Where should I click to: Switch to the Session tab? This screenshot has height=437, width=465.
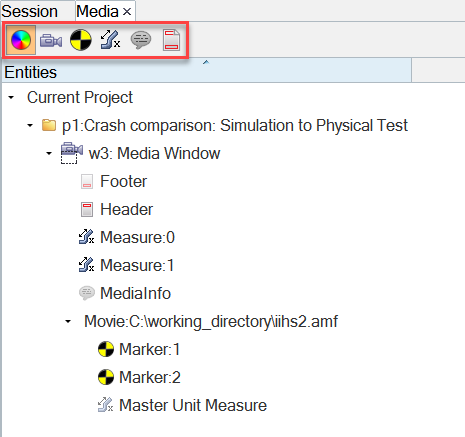30,11
